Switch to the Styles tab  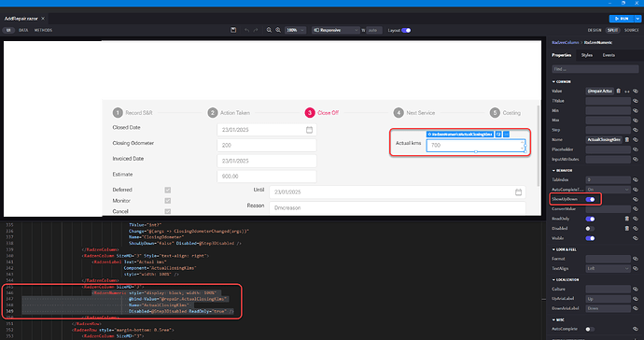586,55
